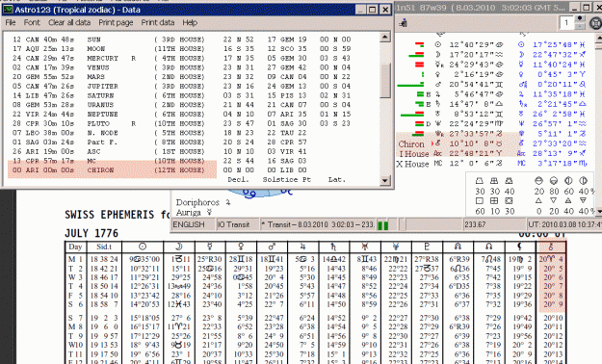Click the Sun symbol ephemeris column header
Screen dimensions: 602x364
pyautogui.click(x=143, y=247)
